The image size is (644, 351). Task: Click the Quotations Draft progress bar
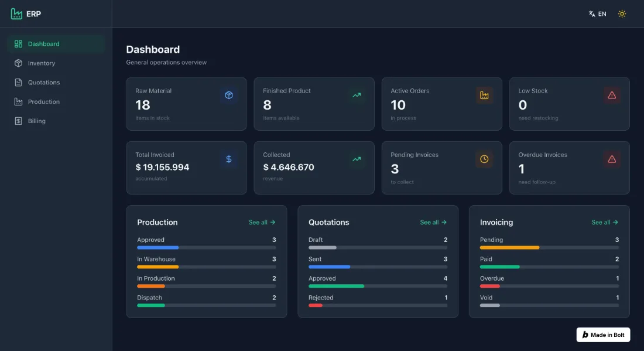378,248
